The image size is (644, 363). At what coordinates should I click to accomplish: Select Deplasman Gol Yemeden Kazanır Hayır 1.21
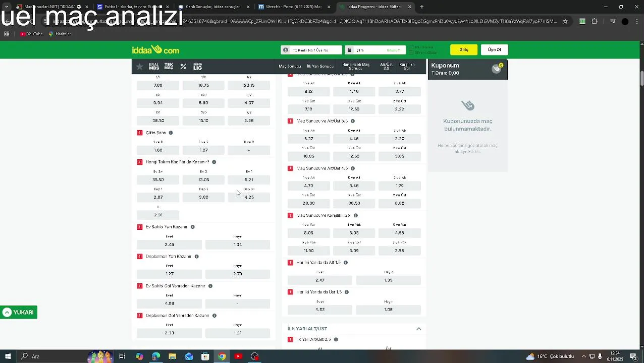coord(237,333)
